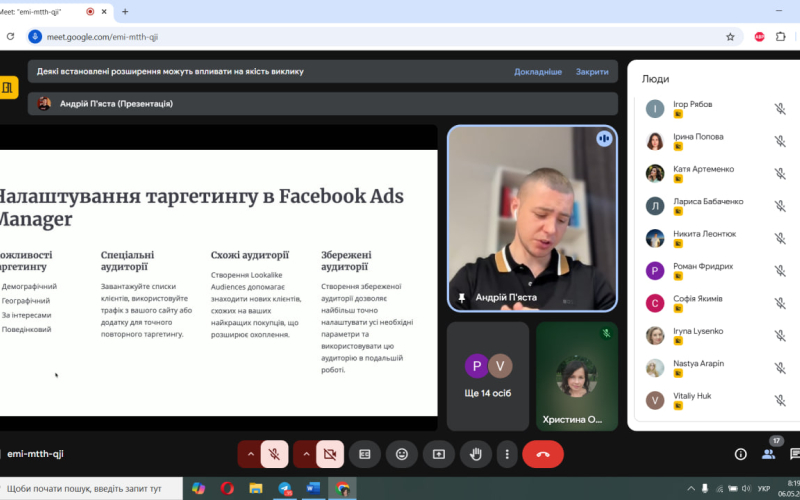Reload the page
Screen dimensions: 800x500
coord(10,37)
